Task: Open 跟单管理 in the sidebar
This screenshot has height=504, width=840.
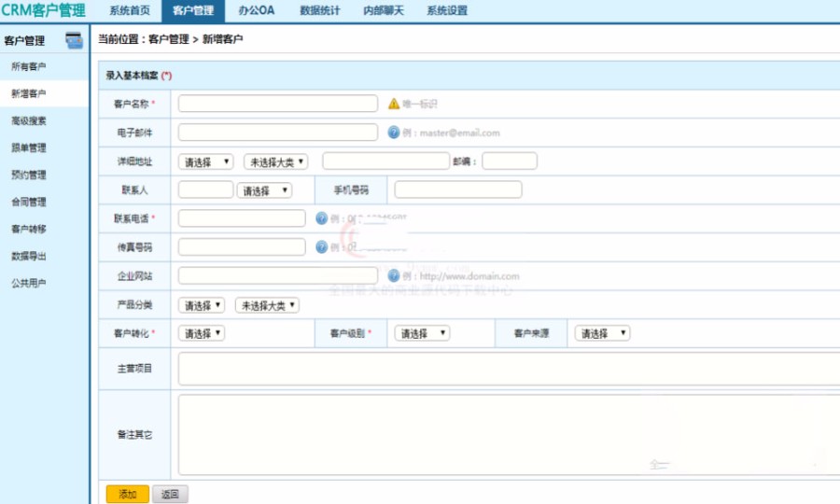Action: pos(29,147)
